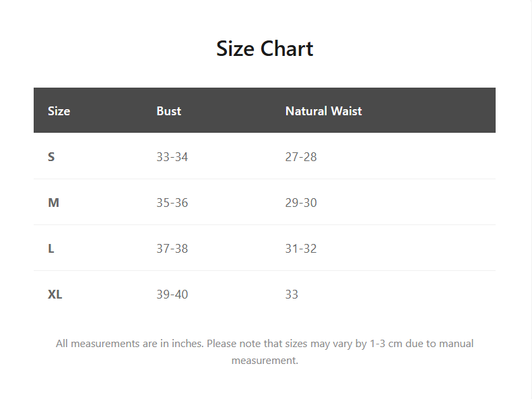This screenshot has width=532, height=399.
Task: Click bust value 37-38
Action: coord(172,249)
